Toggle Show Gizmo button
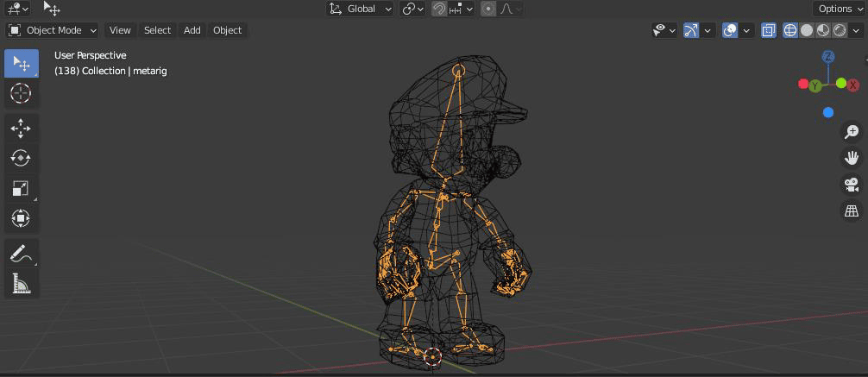 pos(691,30)
